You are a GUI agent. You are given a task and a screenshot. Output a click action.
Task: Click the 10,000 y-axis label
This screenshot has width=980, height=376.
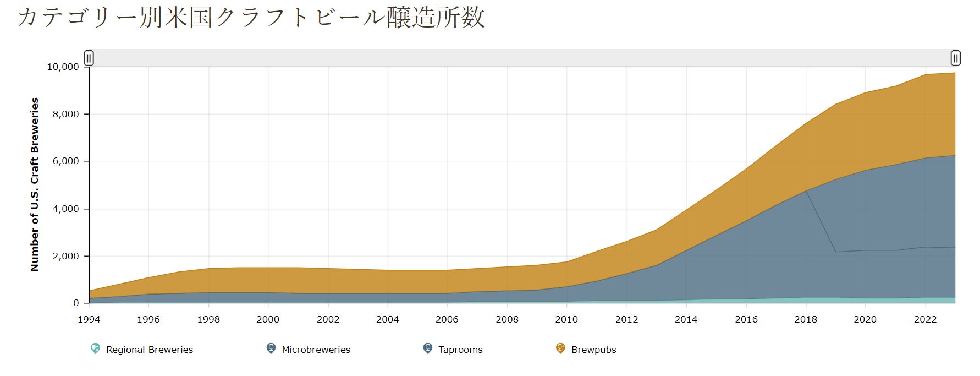63,67
